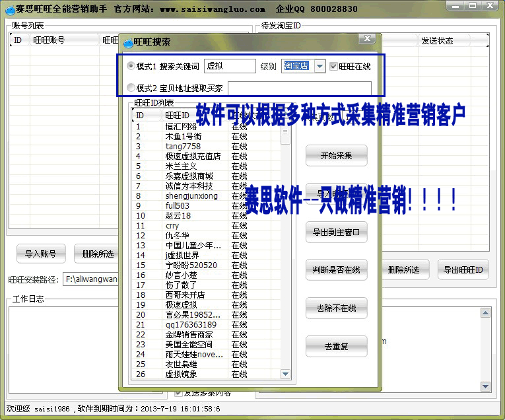Image resolution: width=505 pixels, height=420 pixels.
Task: Click the 旺旺搜索 dialog title icon
Action: pos(128,42)
